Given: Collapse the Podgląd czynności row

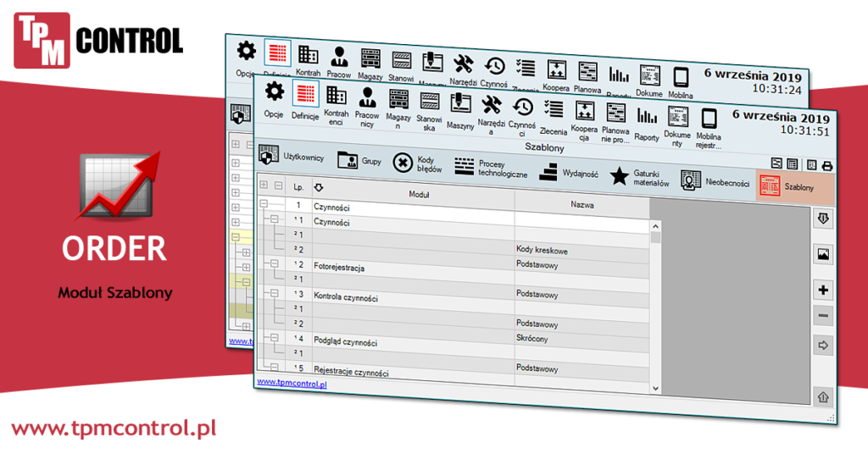Looking at the screenshot, I should point(274,338).
